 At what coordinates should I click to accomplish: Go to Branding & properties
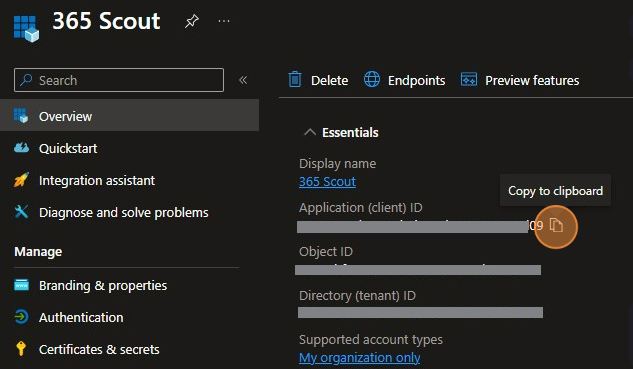point(103,285)
